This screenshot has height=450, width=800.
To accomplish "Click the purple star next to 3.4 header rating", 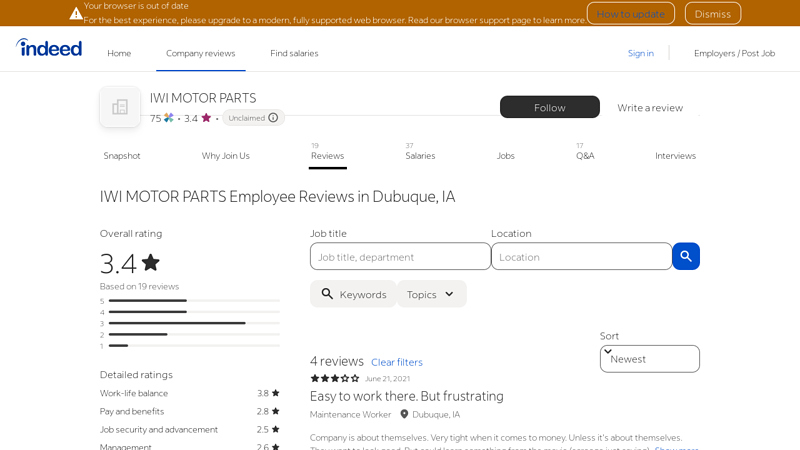I will pyautogui.click(x=206, y=118).
